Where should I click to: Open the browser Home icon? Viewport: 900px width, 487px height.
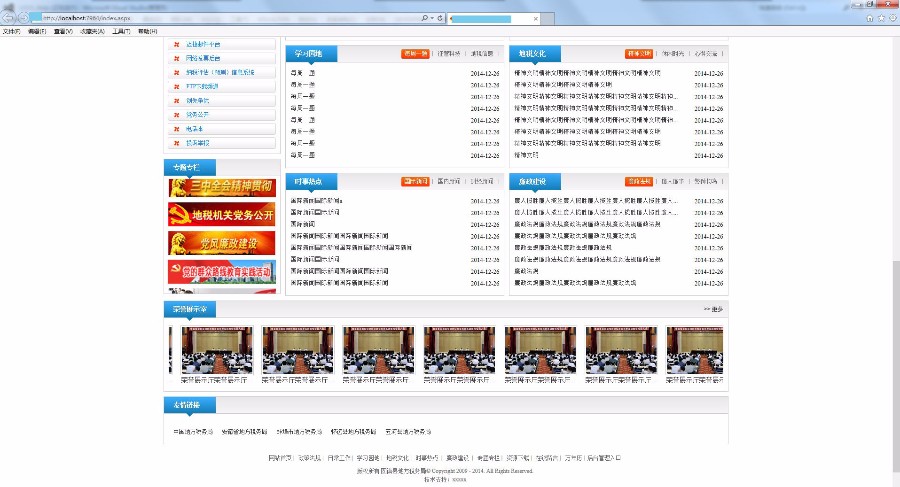pyautogui.click(x=870, y=18)
